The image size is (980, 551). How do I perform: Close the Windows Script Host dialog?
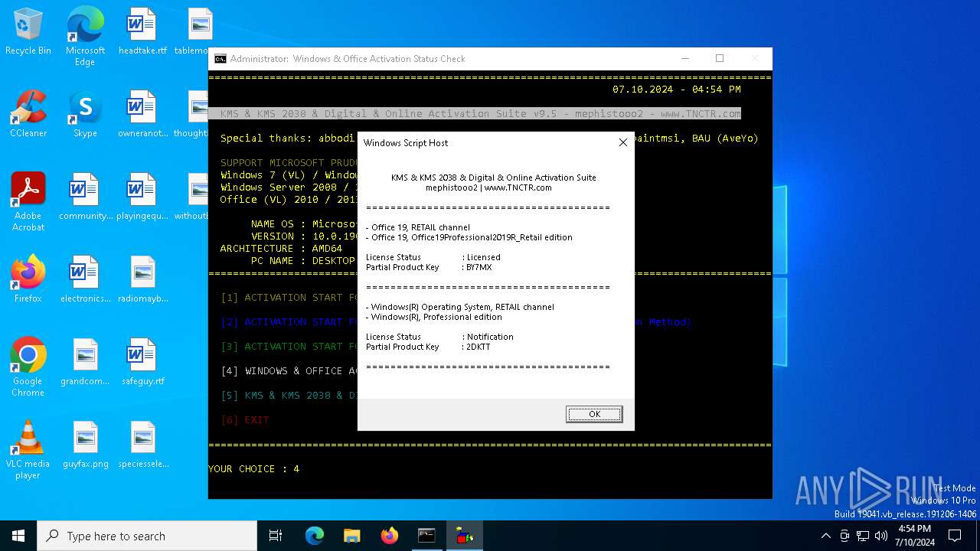point(622,142)
